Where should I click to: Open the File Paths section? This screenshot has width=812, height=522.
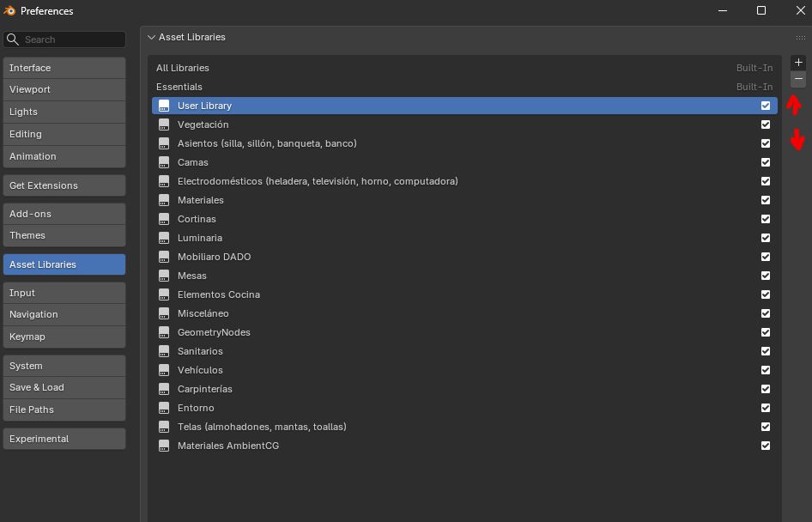tap(64, 410)
